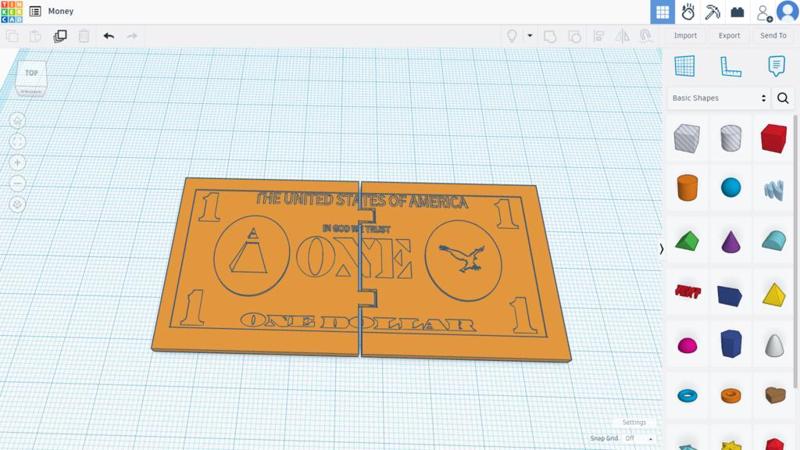The height and width of the screenshot is (450, 800).
Task: Ungroup the selected shapes
Action: pos(574,36)
